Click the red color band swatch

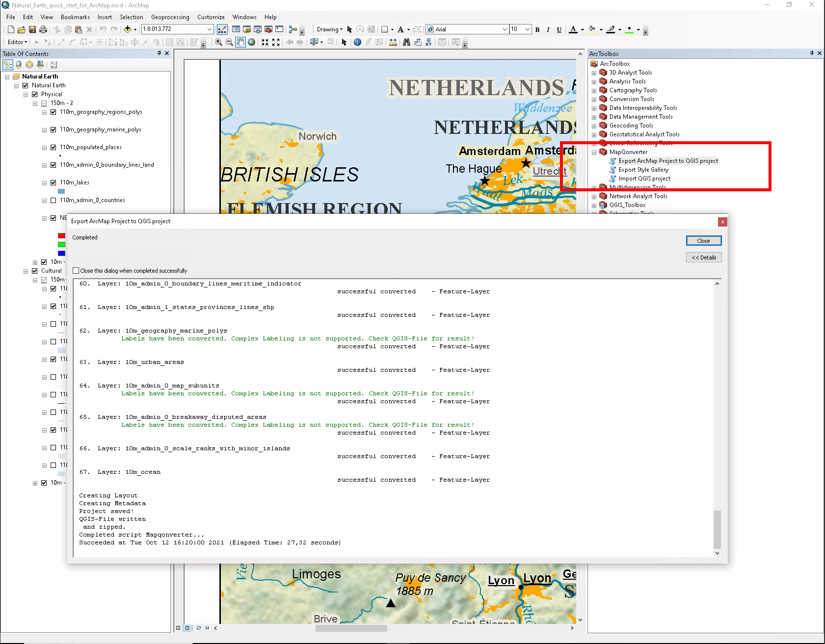tap(61, 236)
